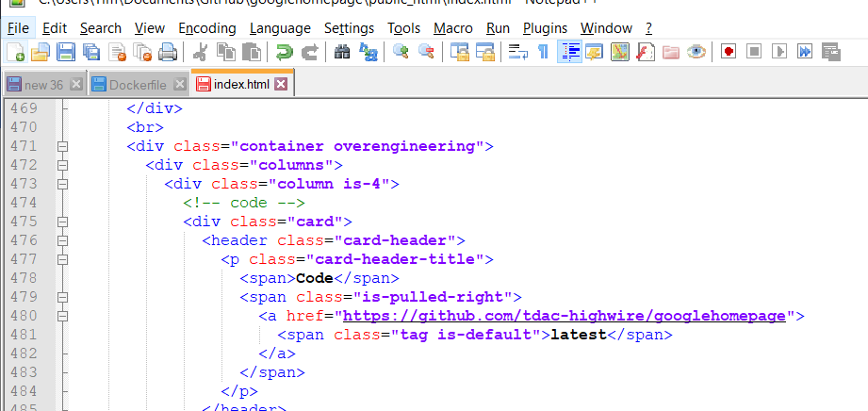Image resolution: width=868 pixels, height=411 pixels.
Task: Open the Macro menu
Action: [452, 27]
